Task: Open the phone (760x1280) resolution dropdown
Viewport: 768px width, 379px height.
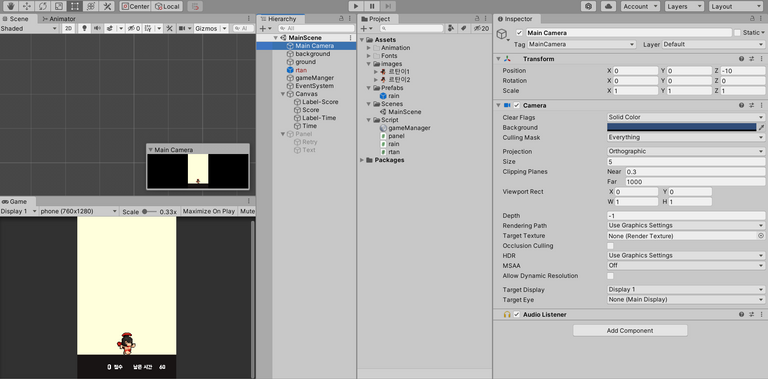Action: 79,212
